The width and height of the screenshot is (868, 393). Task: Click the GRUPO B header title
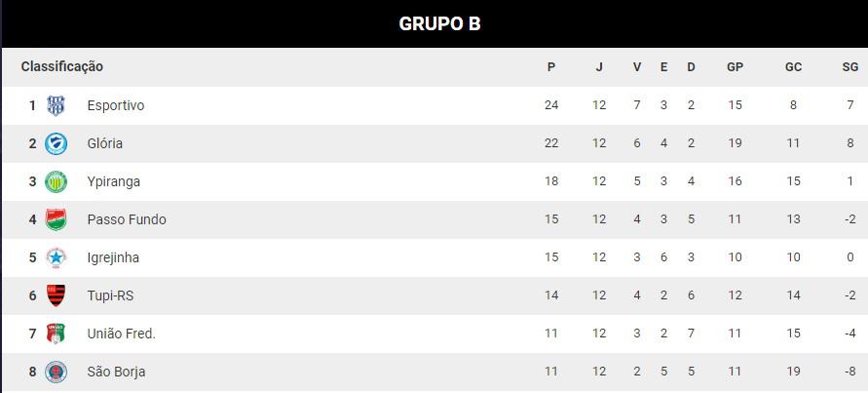tap(439, 23)
